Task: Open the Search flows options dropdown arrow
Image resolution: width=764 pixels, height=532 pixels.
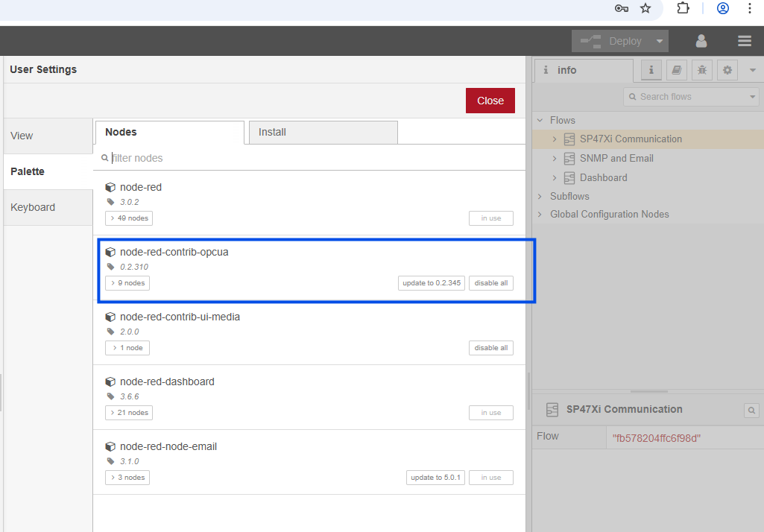Action: pyautogui.click(x=753, y=96)
